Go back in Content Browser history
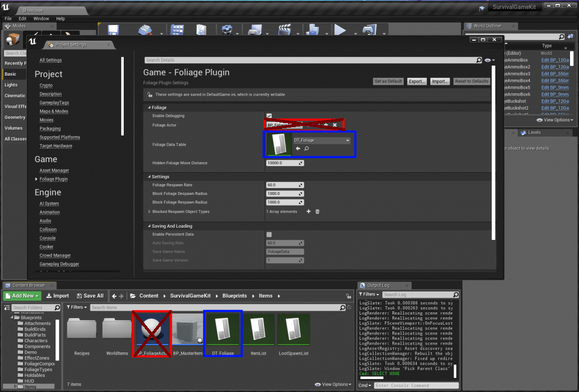The height and width of the screenshot is (392, 579). (x=114, y=296)
